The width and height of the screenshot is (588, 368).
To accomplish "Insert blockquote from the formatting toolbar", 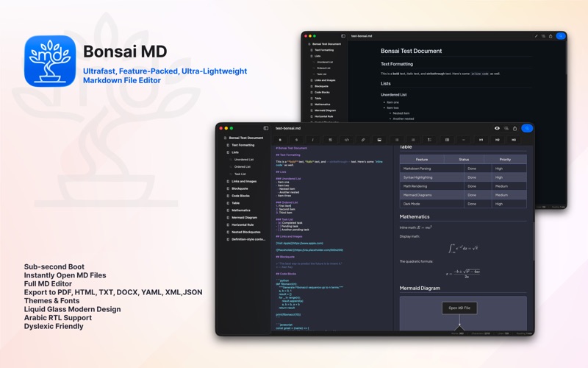I will pyautogui.click(x=330, y=140).
